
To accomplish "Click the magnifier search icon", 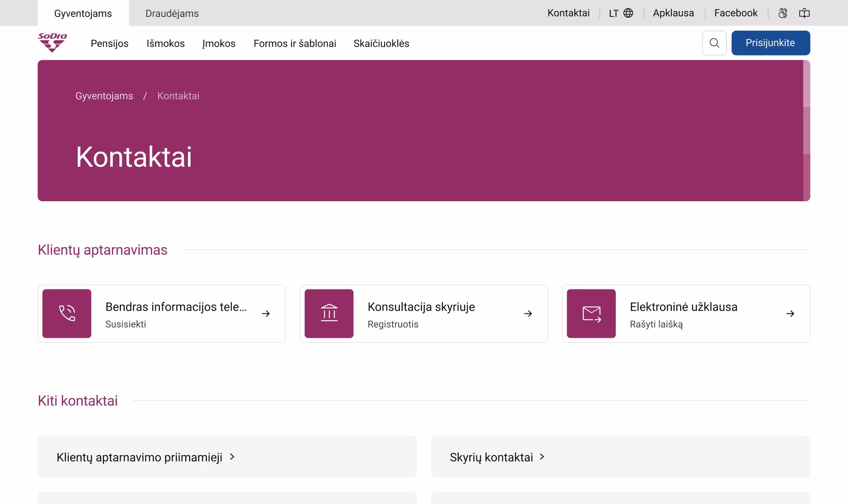I will point(714,43).
